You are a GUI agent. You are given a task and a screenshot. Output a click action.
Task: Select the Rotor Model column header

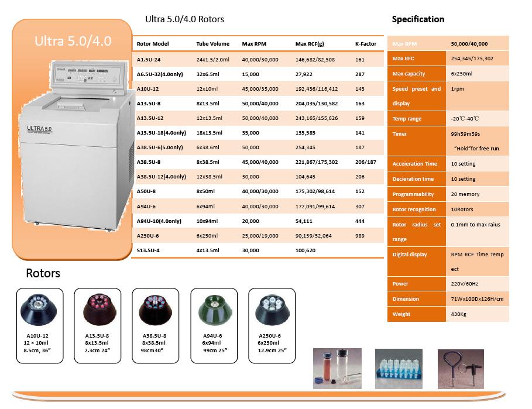[153, 44]
